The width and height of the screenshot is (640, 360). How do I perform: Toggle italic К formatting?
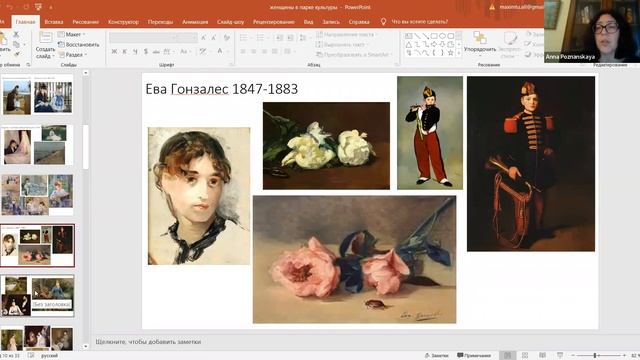coord(124,51)
